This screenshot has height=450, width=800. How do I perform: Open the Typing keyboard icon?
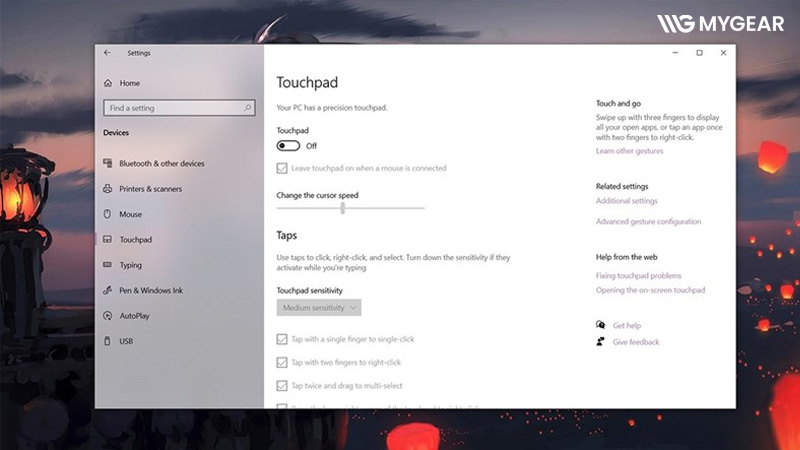[x=108, y=265]
